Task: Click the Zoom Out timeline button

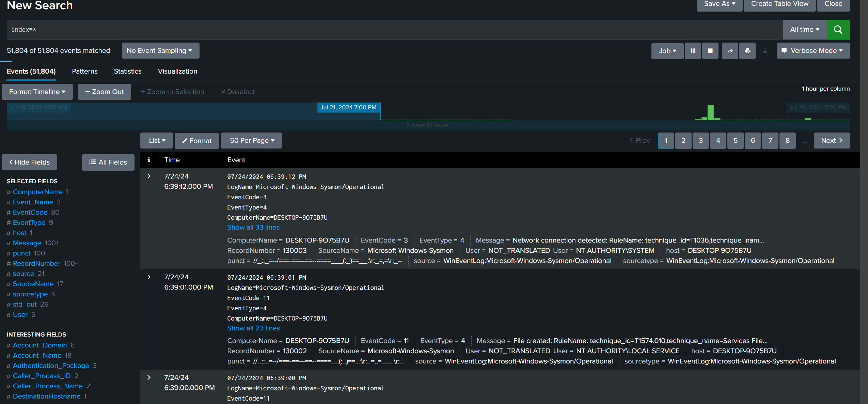Action: pyautogui.click(x=104, y=92)
